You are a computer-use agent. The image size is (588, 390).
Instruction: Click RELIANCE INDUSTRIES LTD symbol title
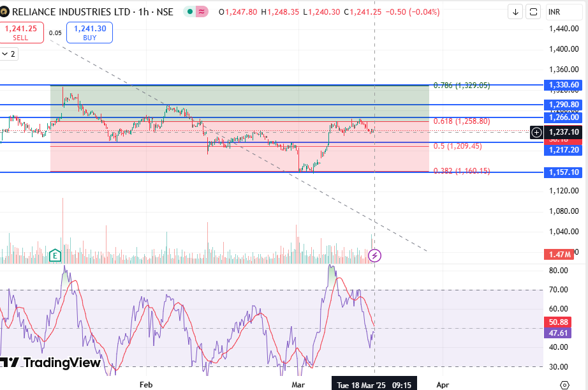click(x=71, y=12)
